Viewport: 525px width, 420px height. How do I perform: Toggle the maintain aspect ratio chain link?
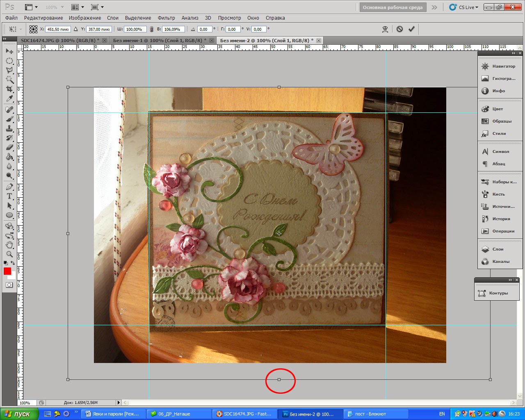point(152,29)
